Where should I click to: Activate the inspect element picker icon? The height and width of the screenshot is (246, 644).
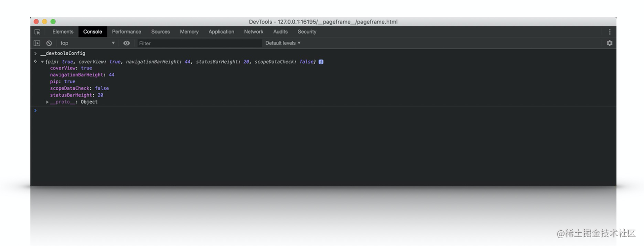point(37,32)
